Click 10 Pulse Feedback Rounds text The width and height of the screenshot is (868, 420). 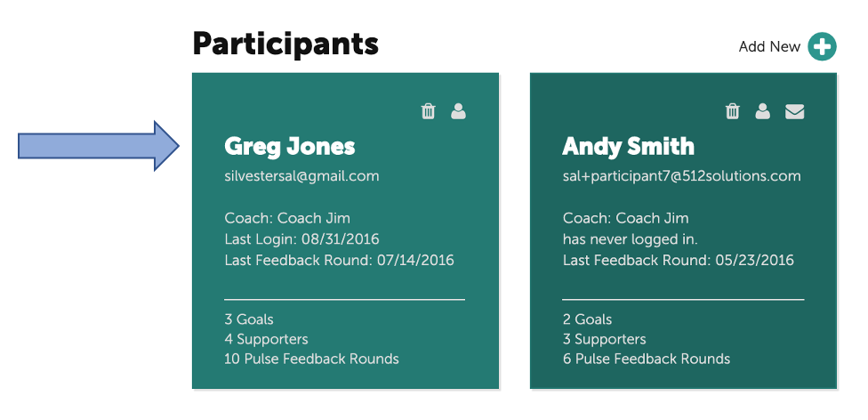[x=311, y=359]
